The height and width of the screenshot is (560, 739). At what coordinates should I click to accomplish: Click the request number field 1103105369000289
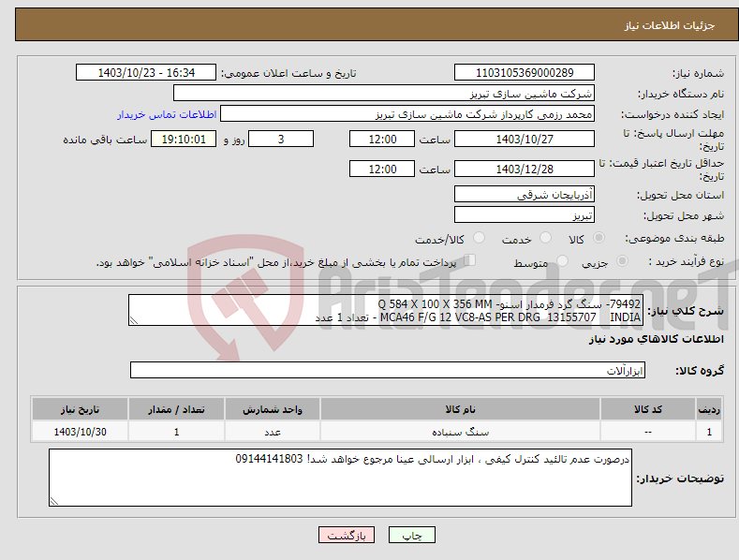[x=525, y=73]
